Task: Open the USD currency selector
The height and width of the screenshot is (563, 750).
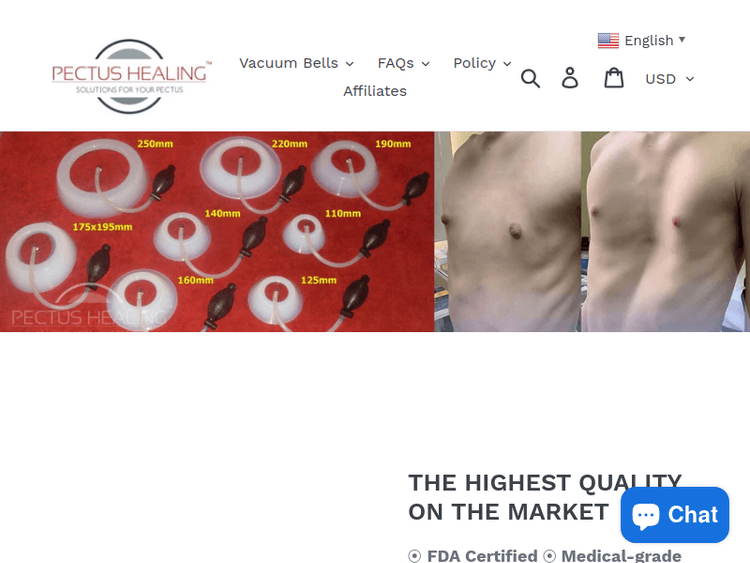Action: 669,79
